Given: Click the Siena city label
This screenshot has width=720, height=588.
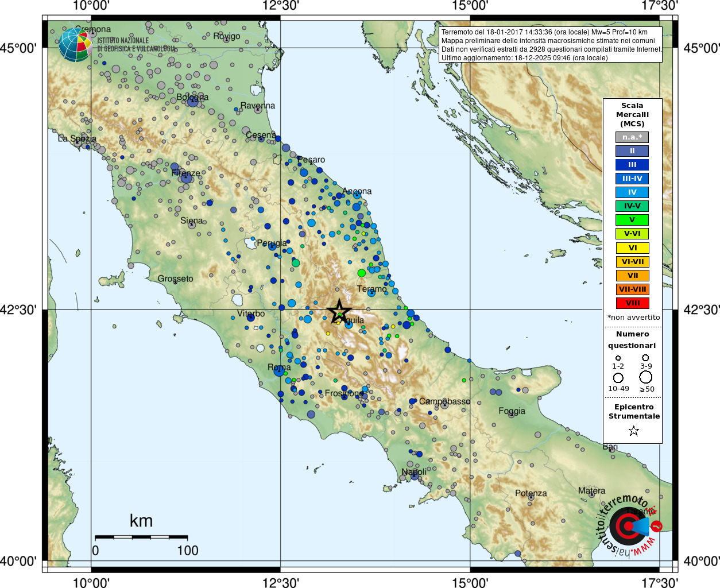Looking at the screenshot, I should 191,220.
